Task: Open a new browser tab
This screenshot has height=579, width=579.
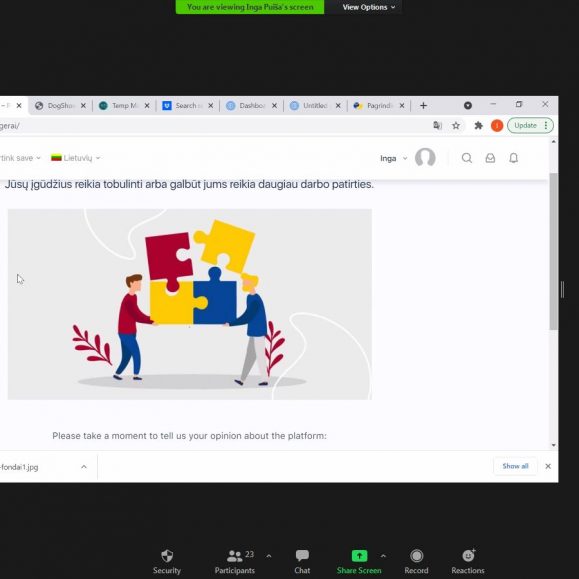Action: point(423,106)
